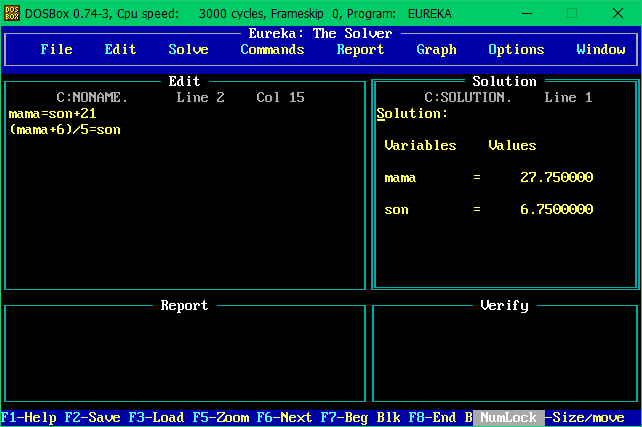Click F6-Next in the status bar
The width and height of the screenshot is (642, 427).
tap(284, 418)
